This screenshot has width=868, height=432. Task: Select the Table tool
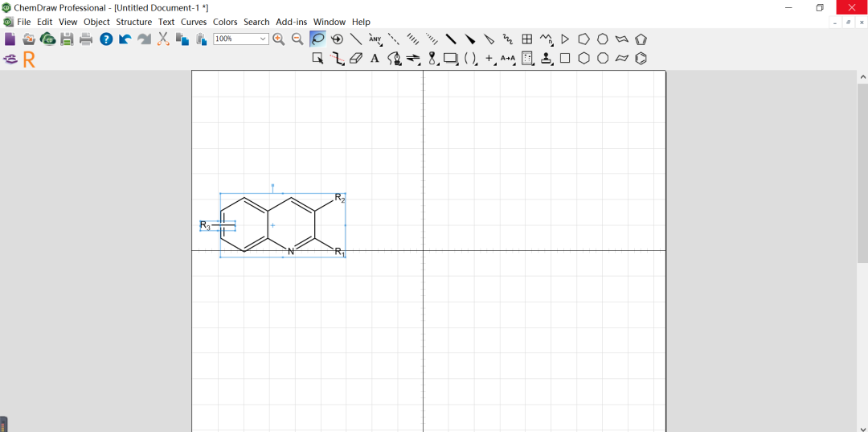[527, 39]
